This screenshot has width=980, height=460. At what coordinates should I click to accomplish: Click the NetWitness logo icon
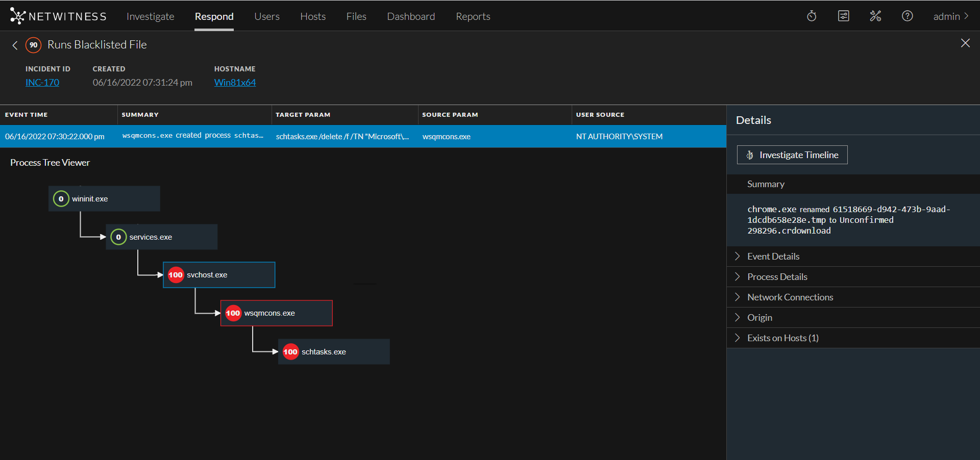pos(17,16)
